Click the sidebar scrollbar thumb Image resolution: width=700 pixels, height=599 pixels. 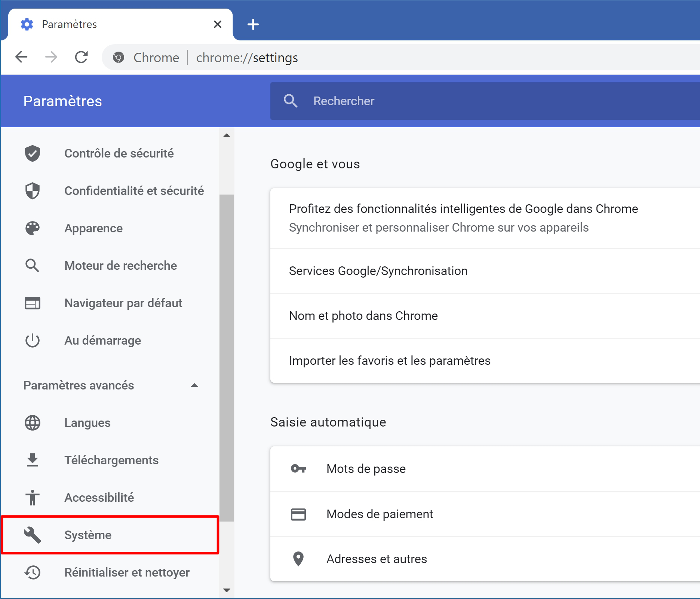[x=227, y=358]
